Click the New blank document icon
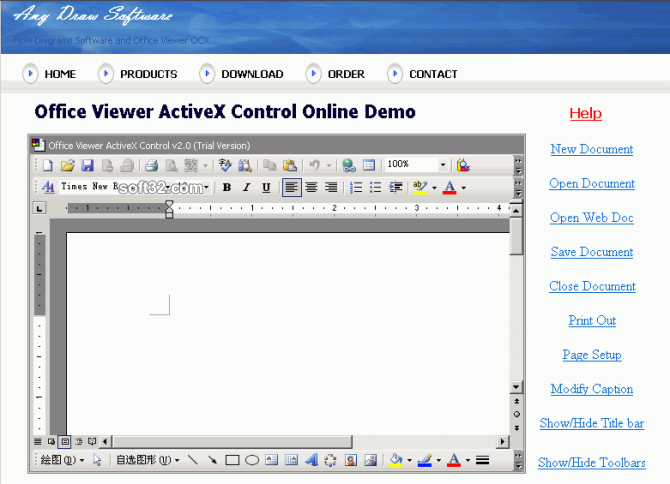The image size is (670, 484). point(48,165)
